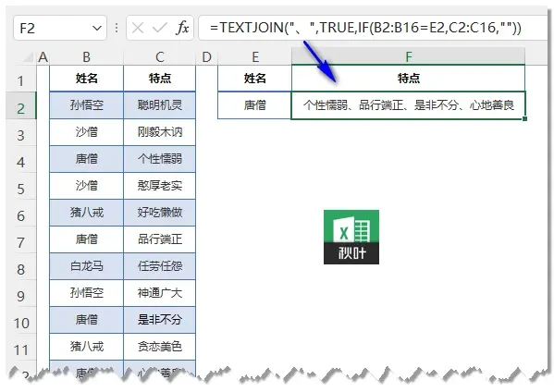This screenshot has height=392, width=554.
Task: Select cell B8 containing 白龙马
Action: coord(87,266)
